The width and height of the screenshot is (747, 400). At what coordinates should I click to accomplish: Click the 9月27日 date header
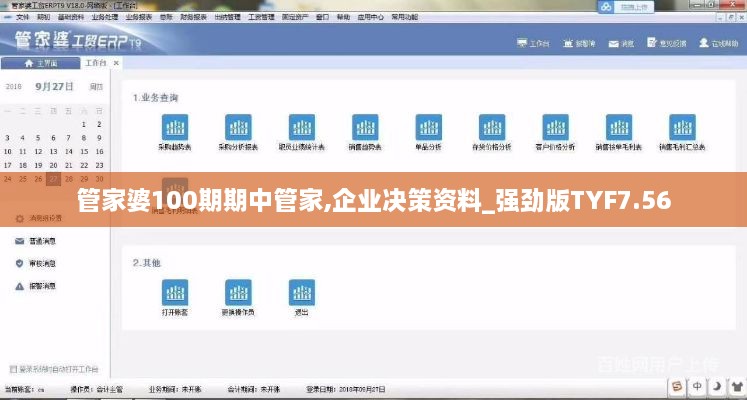54,87
